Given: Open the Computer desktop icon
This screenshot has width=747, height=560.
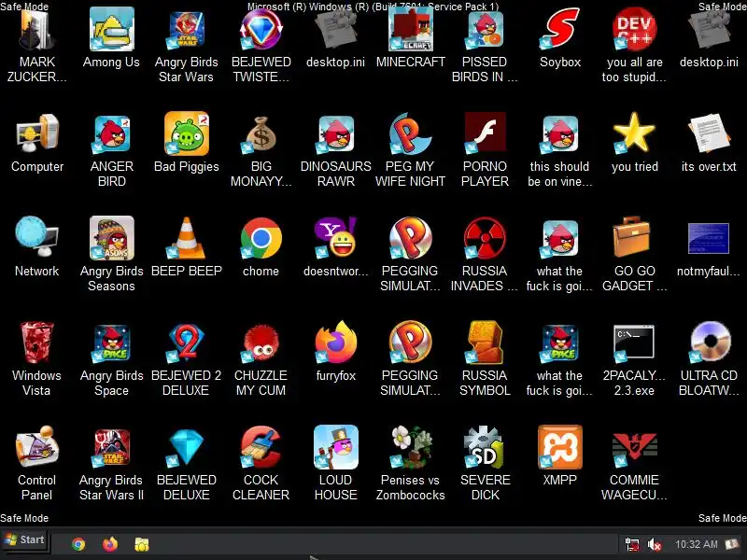Looking at the screenshot, I should coord(37,133).
